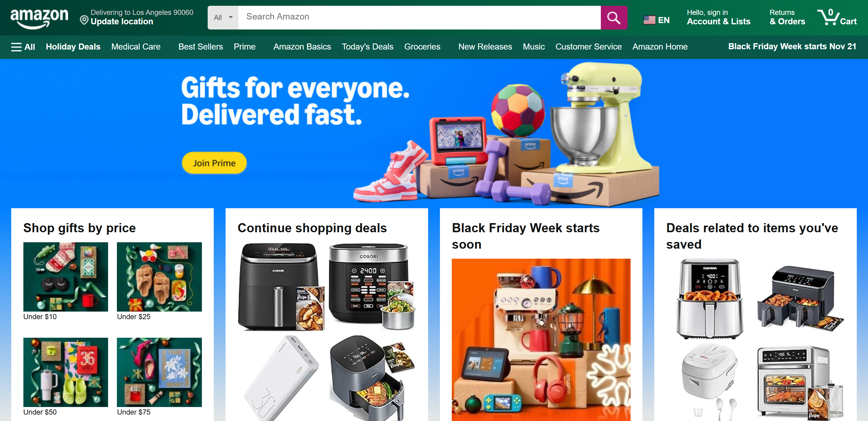
Task: Select the Cosori rice cooker deal image
Action: [372, 286]
